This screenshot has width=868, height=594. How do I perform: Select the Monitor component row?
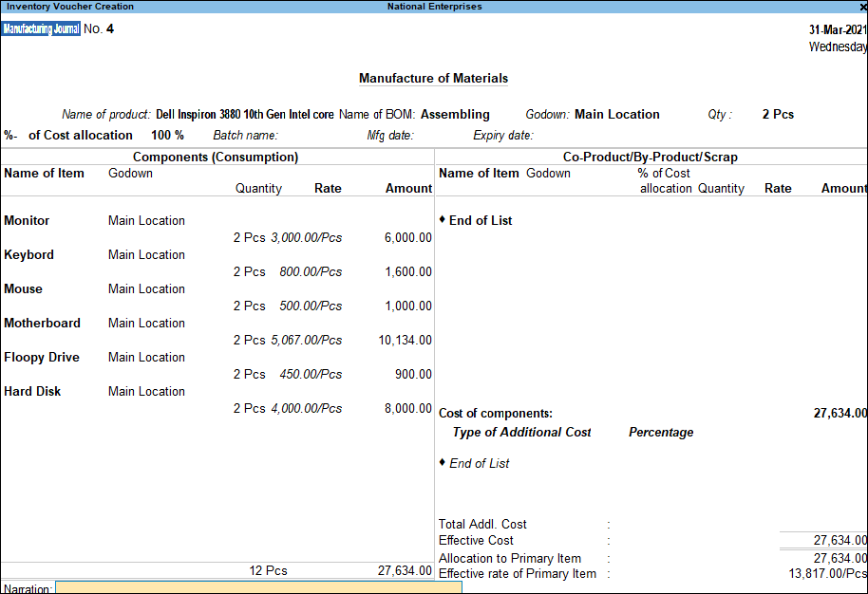(x=28, y=220)
